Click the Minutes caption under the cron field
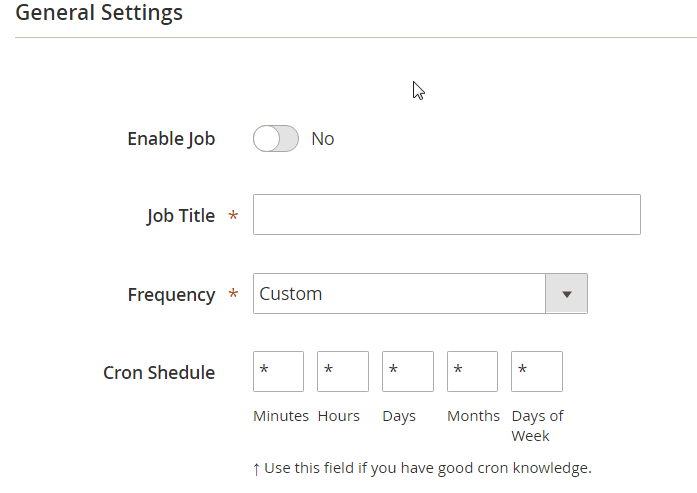Image resolution: width=697 pixels, height=493 pixels. [281, 416]
